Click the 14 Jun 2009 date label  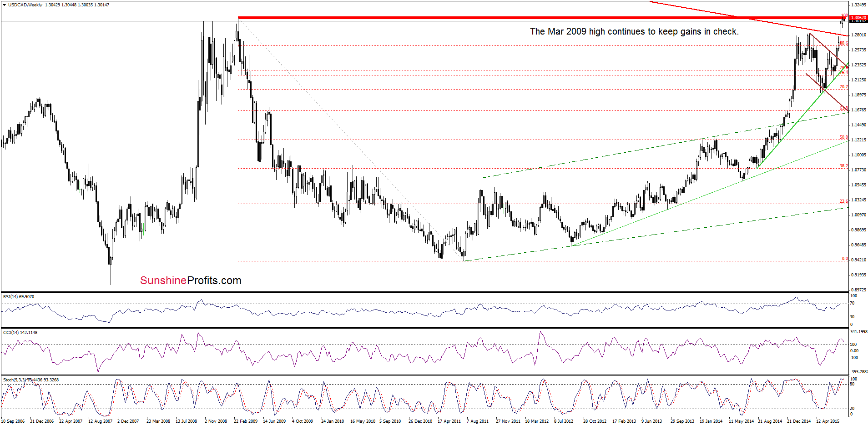tap(274, 421)
